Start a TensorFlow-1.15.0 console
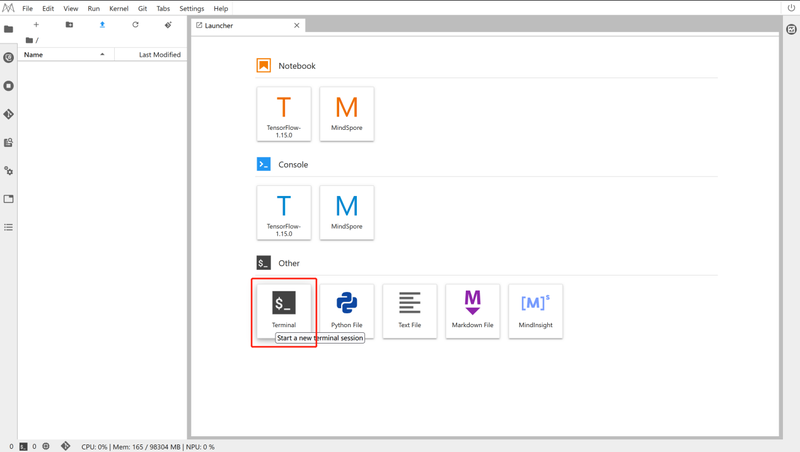800x452 pixels. coord(284,212)
